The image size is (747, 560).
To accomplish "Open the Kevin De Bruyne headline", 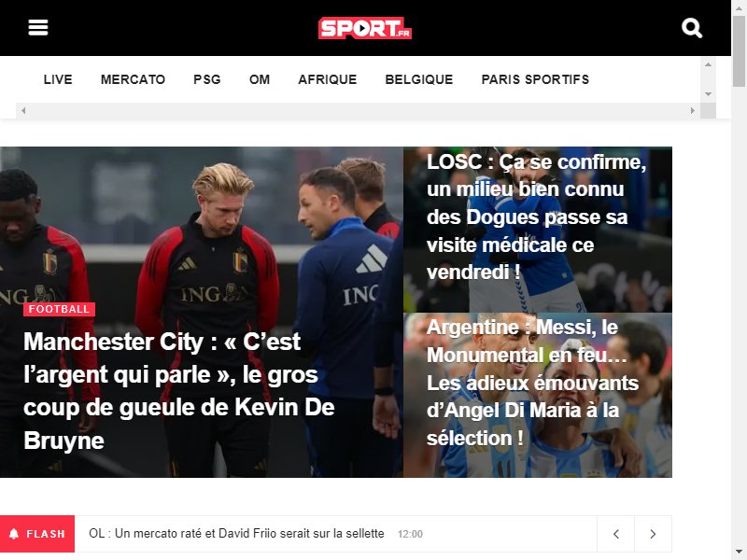I will point(179,391).
